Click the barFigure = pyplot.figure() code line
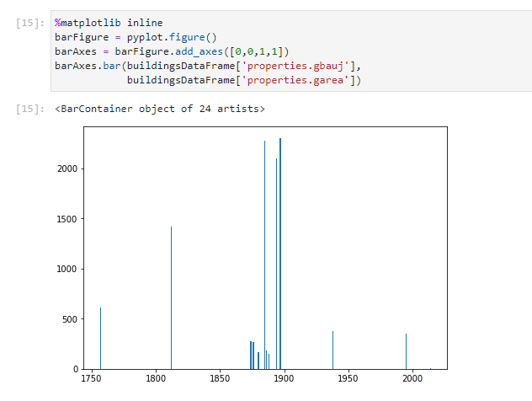 point(136,37)
